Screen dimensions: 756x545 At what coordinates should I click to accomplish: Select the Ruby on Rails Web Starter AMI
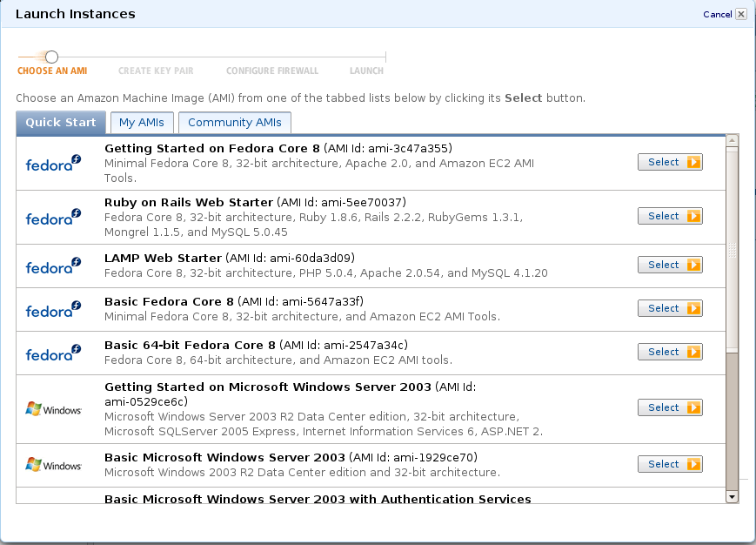[x=670, y=216]
